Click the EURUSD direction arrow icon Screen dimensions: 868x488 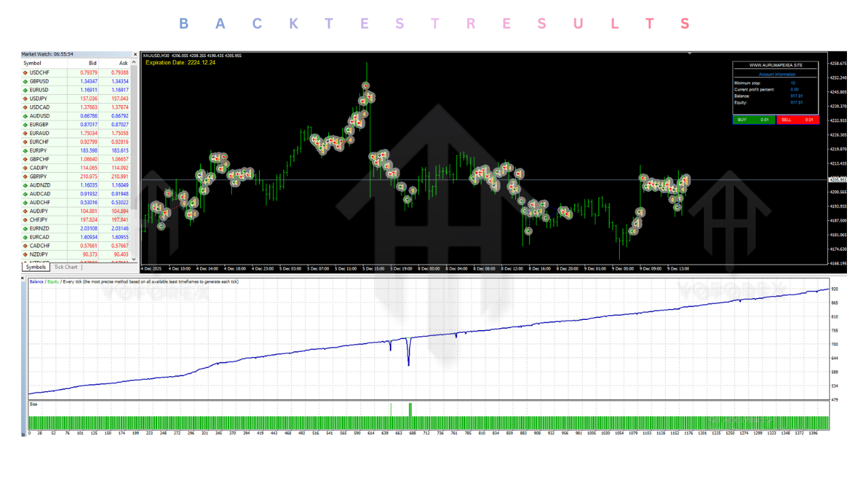click(25, 89)
